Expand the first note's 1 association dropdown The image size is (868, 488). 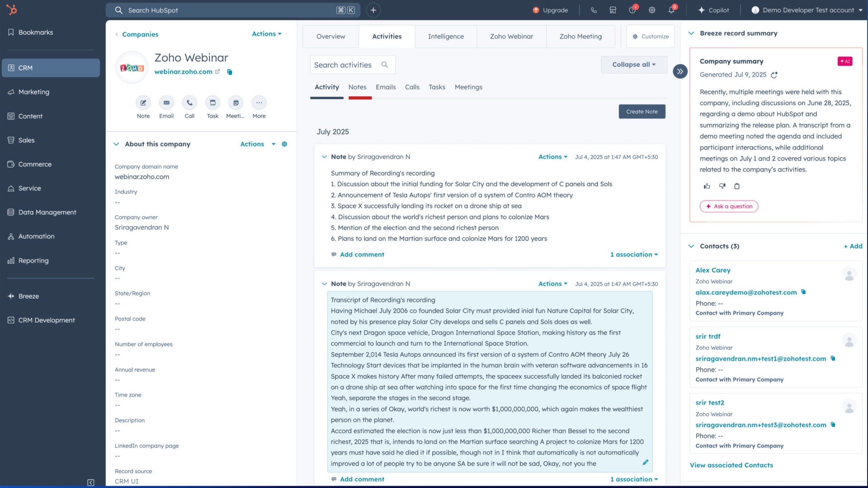[634, 254]
